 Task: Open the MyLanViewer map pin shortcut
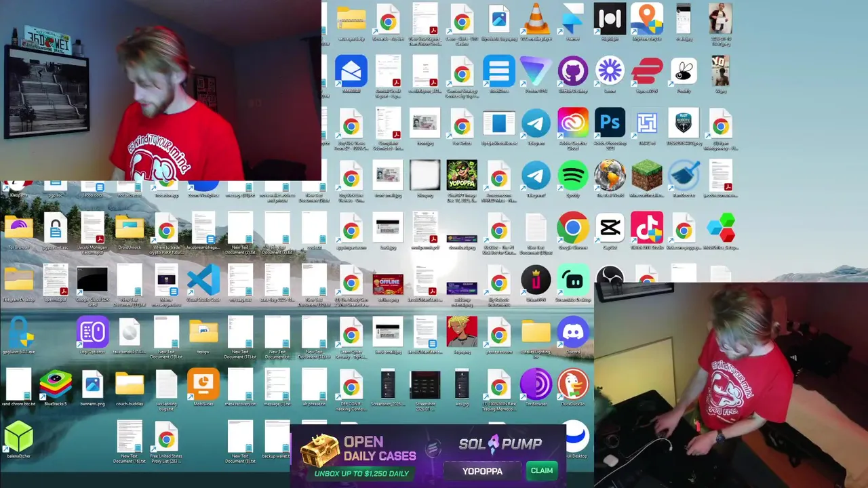coord(647,19)
